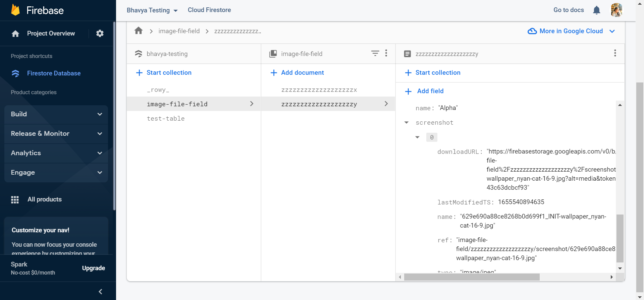Open the Bhavya Testing project dropdown
Screen dimensions: 644x300
coord(152,10)
